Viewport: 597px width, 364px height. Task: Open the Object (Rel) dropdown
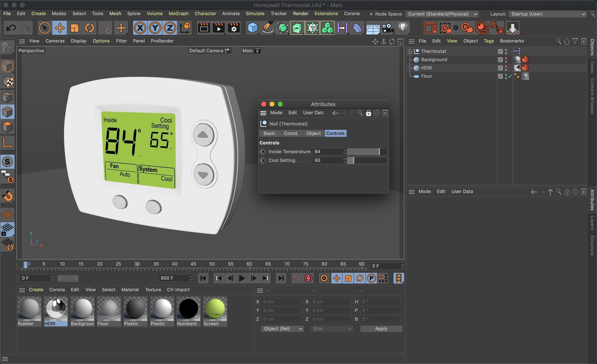282,329
